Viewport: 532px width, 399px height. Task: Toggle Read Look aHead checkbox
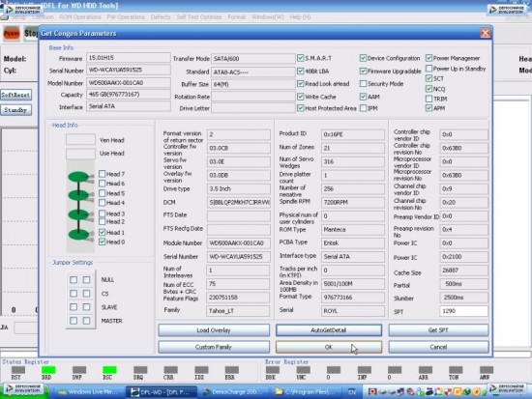300,83
